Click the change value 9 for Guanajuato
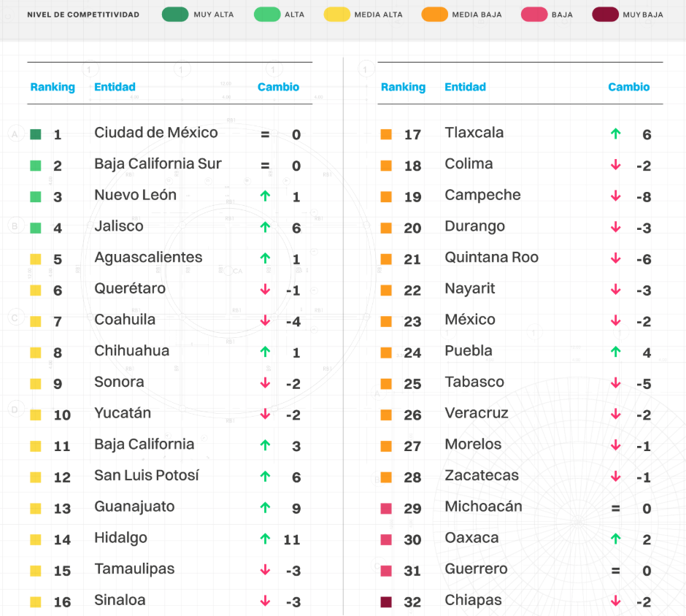 (x=296, y=509)
